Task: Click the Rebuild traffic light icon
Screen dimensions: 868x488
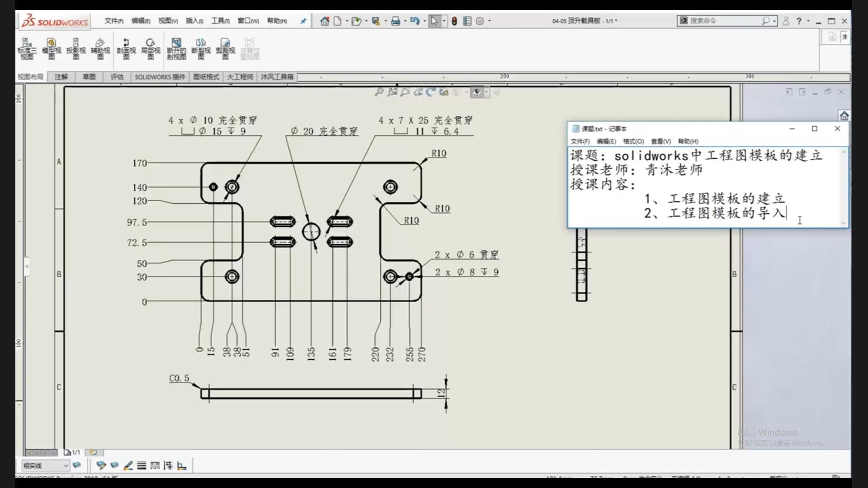Action: coord(454,21)
